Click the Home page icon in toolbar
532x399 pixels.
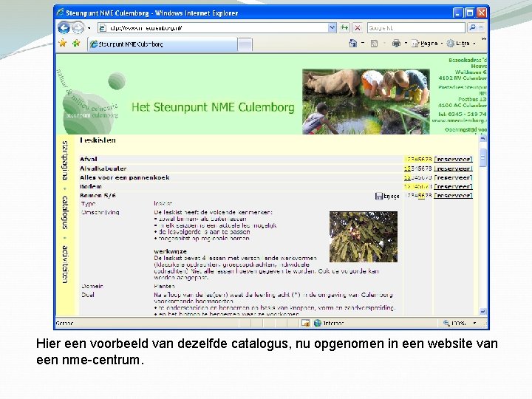click(353, 44)
